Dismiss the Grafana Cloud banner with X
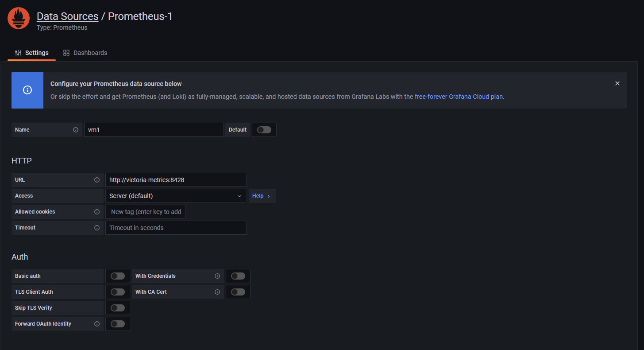 pos(617,83)
